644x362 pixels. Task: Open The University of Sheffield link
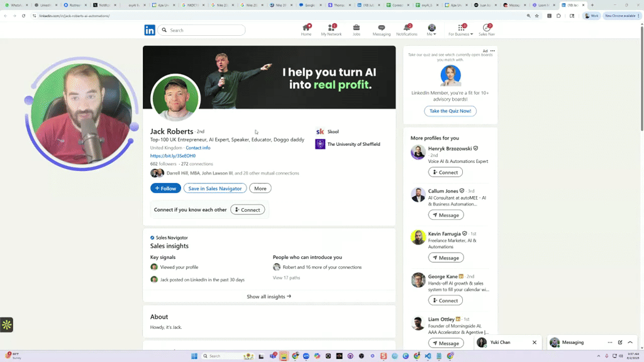(x=353, y=144)
